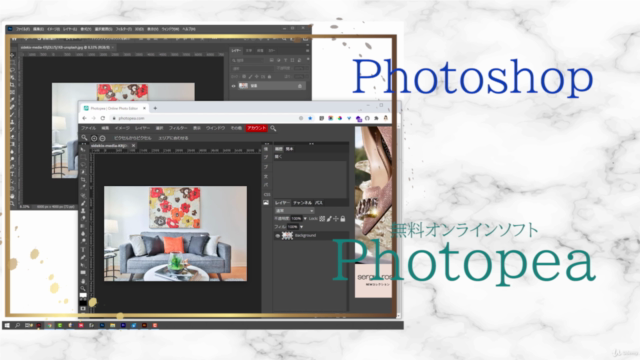Click lock all padlock icon in Photopea layers
The width and height of the screenshot is (640, 360).
coord(343,219)
